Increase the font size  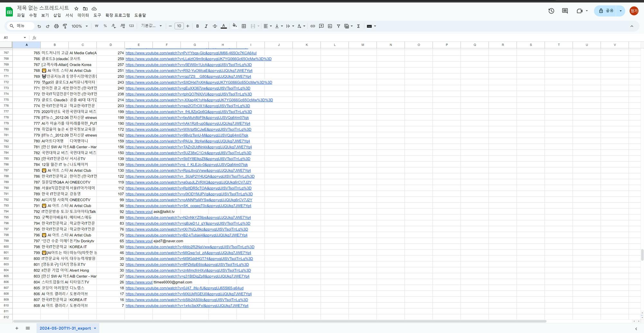188,26
